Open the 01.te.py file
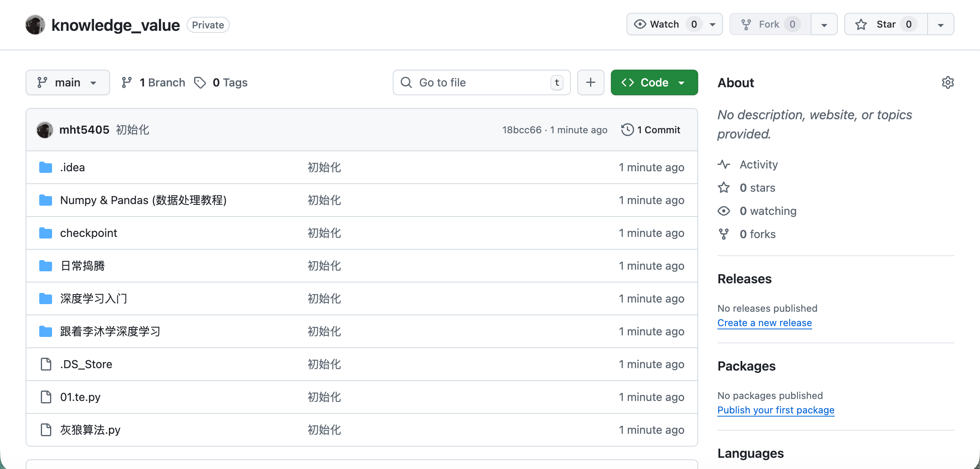Image resolution: width=980 pixels, height=469 pixels. coord(80,397)
